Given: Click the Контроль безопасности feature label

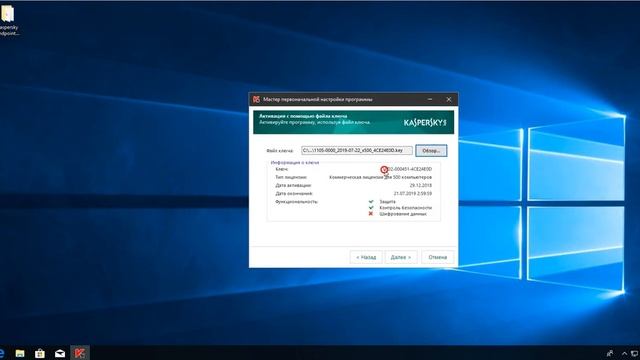Looking at the screenshot, I should [x=405, y=208].
